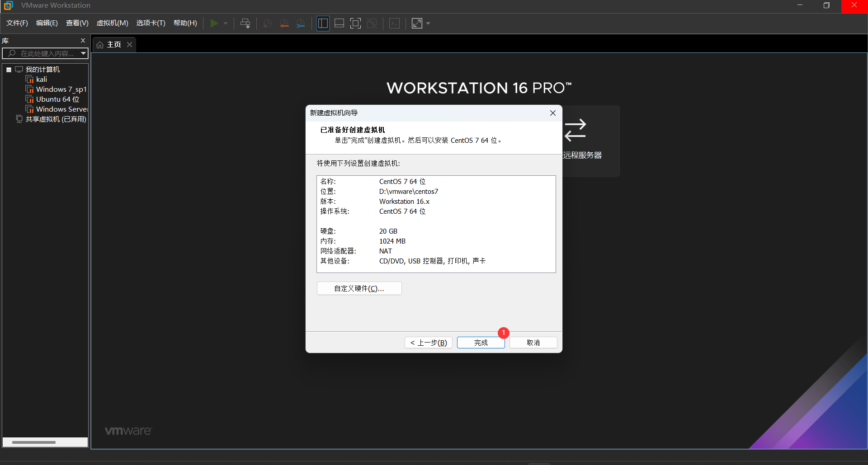Click the stretch guest display icon
The image size is (868, 465).
tap(417, 23)
